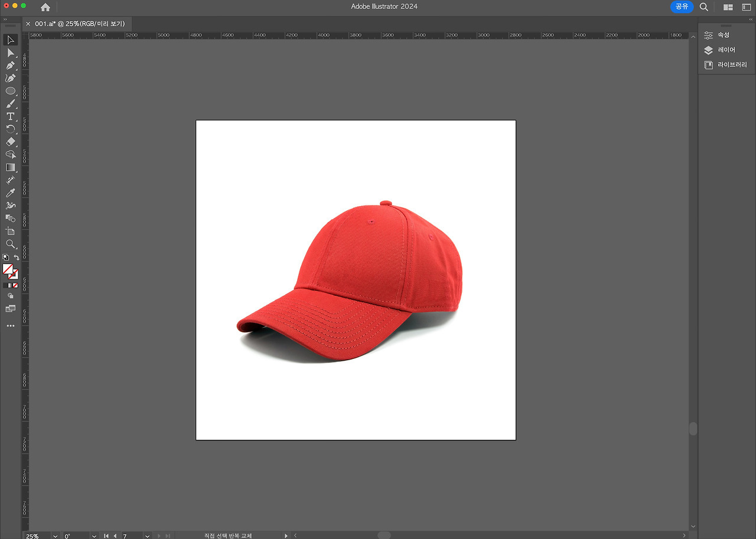Select the Puppet Warp tool
The image size is (756, 539).
click(x=11, y=205)
